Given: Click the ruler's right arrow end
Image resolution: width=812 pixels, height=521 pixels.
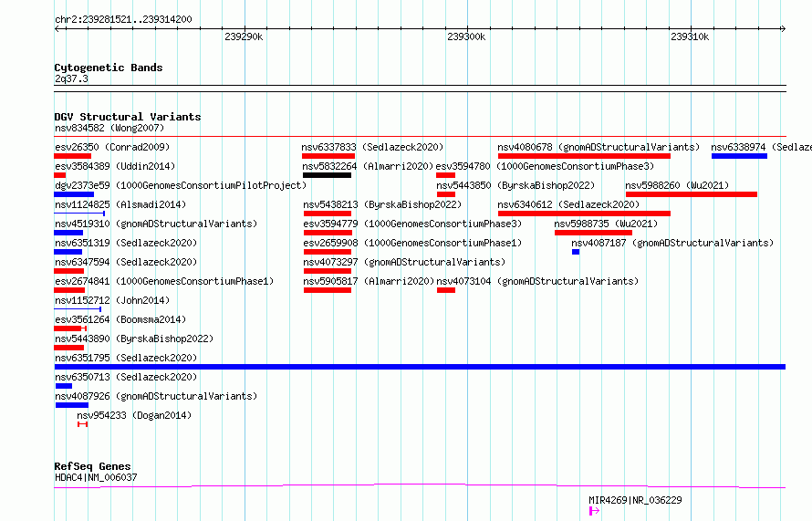Looking at the screenshot, I should [x=783, y=28].
